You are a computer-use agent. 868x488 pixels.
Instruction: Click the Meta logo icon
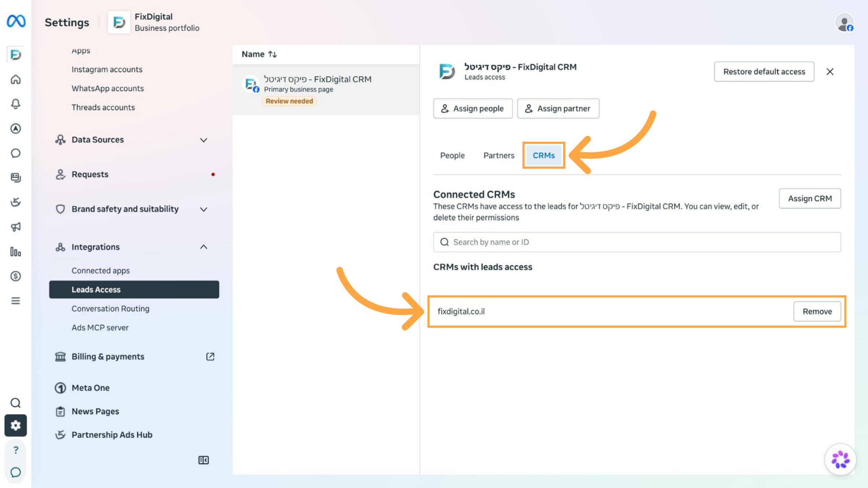pos(16,21)
